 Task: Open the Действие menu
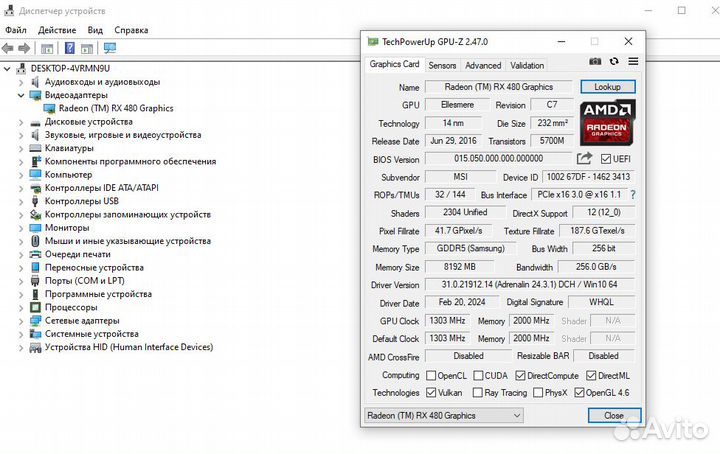(x=57, y=30)
